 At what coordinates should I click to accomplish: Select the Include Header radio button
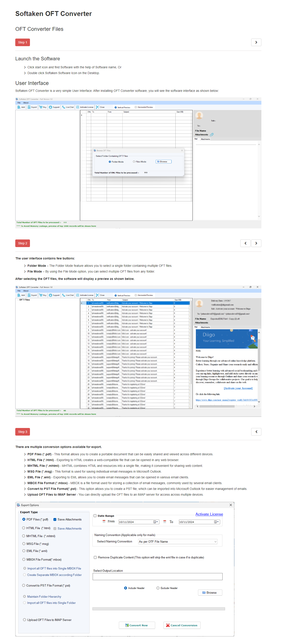click(125, 588)
